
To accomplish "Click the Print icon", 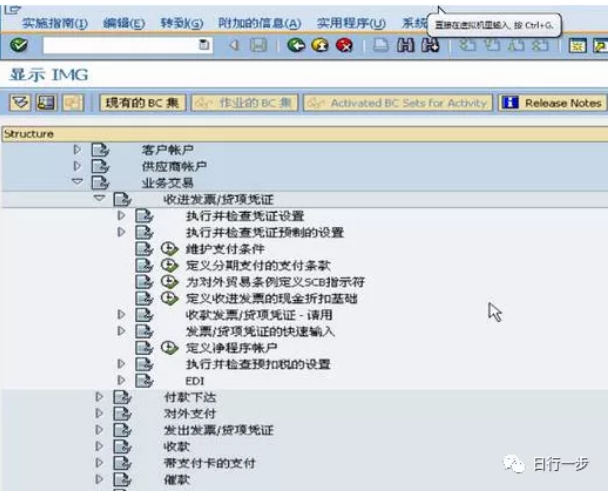I will (380, 46).
